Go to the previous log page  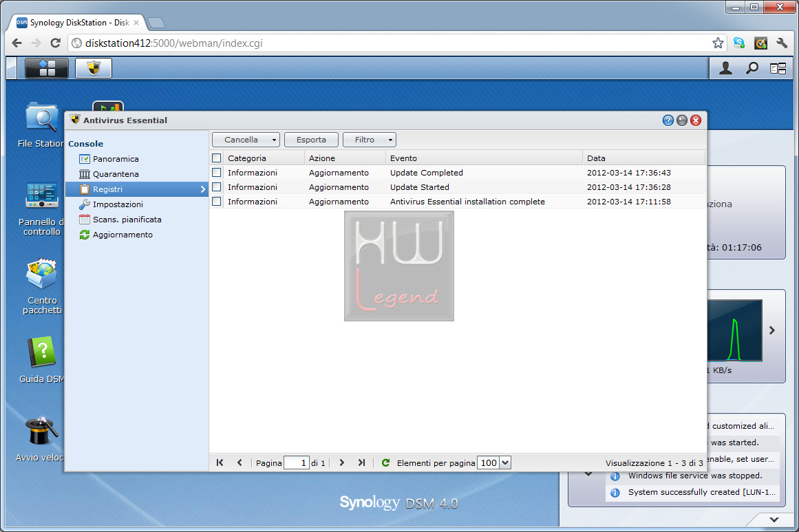coord(239,462)
